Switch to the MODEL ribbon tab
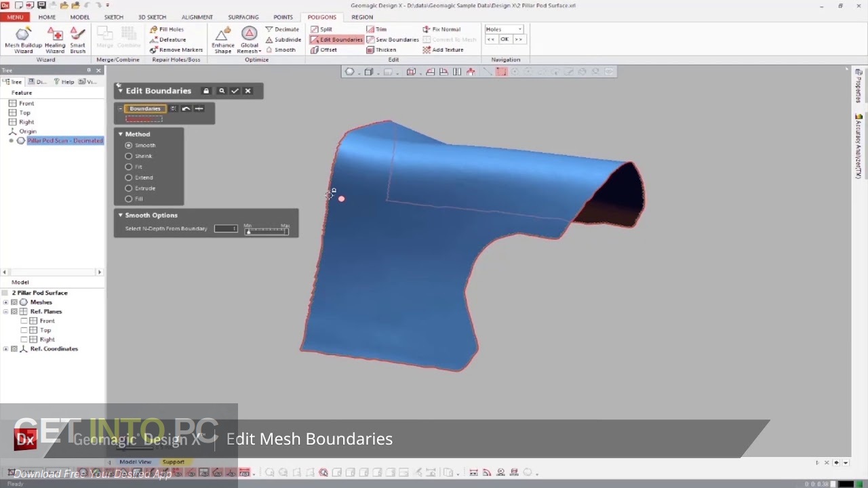 [79, 17]
